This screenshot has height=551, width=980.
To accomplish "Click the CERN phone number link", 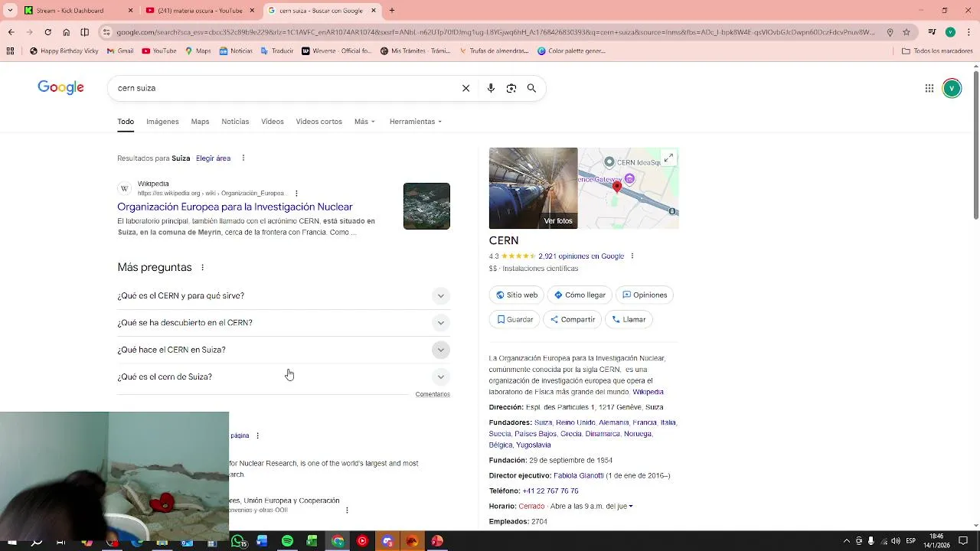I will [550, 491].
